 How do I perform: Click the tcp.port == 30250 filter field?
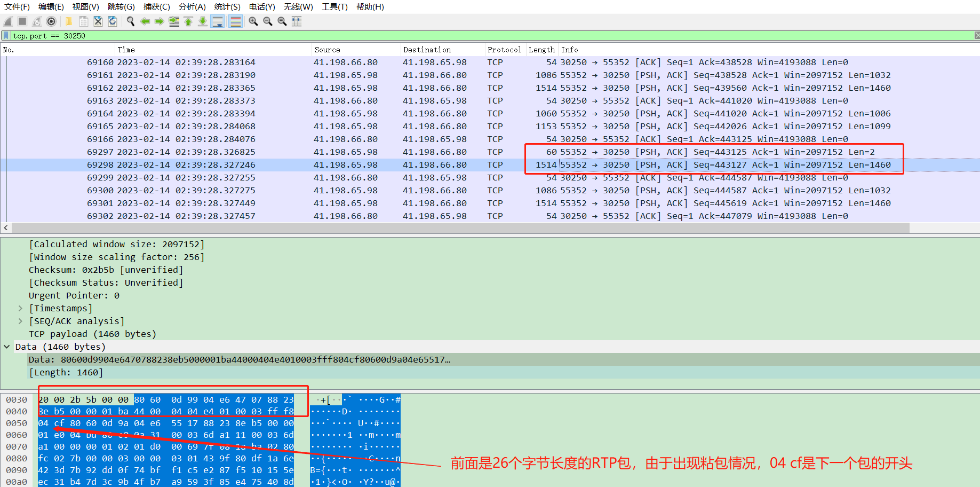point(491,36)
